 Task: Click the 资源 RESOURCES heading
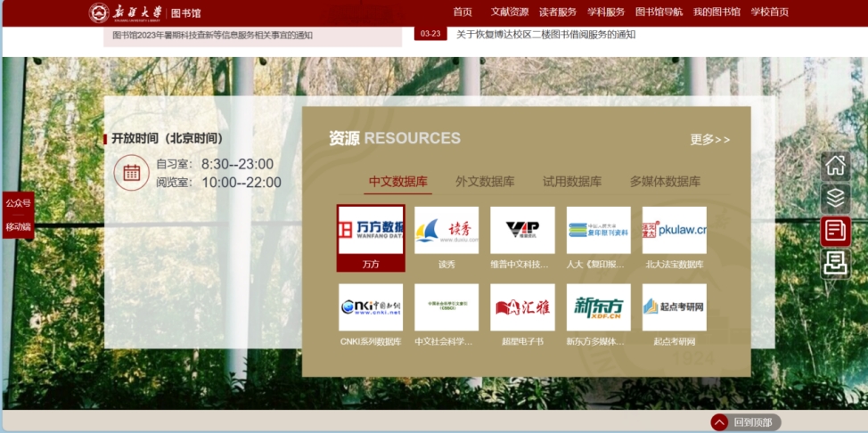tap(395, 138)
